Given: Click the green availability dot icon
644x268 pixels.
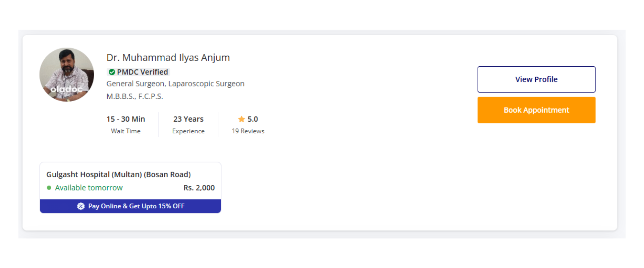Looking at the screenshot, I should 49,188.
